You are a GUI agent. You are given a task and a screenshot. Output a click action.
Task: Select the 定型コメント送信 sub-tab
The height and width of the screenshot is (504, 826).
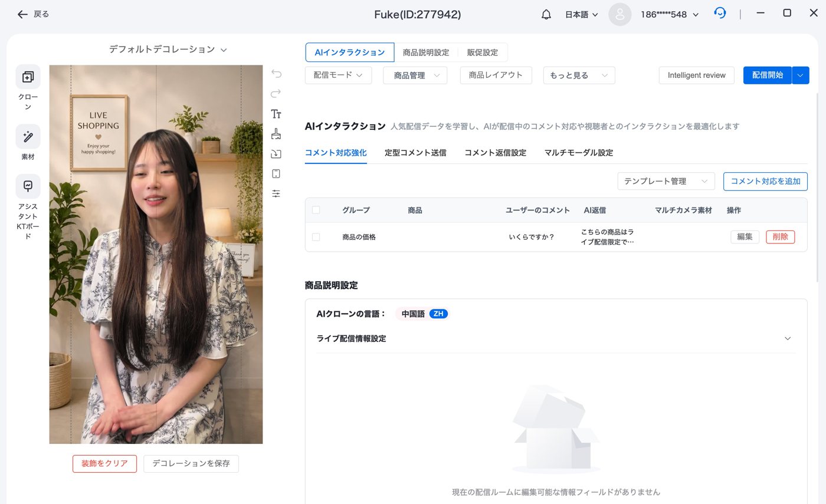[415, 153]
